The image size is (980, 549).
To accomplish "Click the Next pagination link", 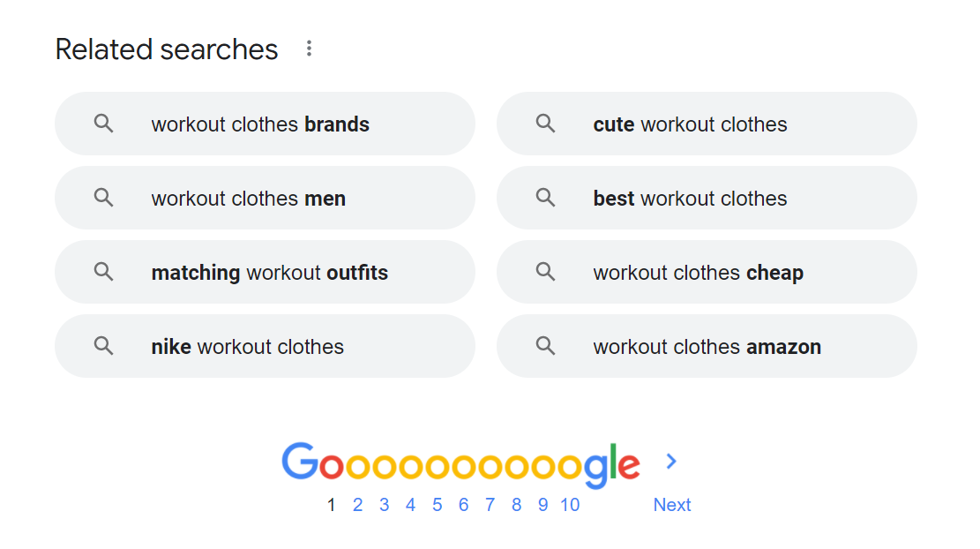I will click(671, 504).
